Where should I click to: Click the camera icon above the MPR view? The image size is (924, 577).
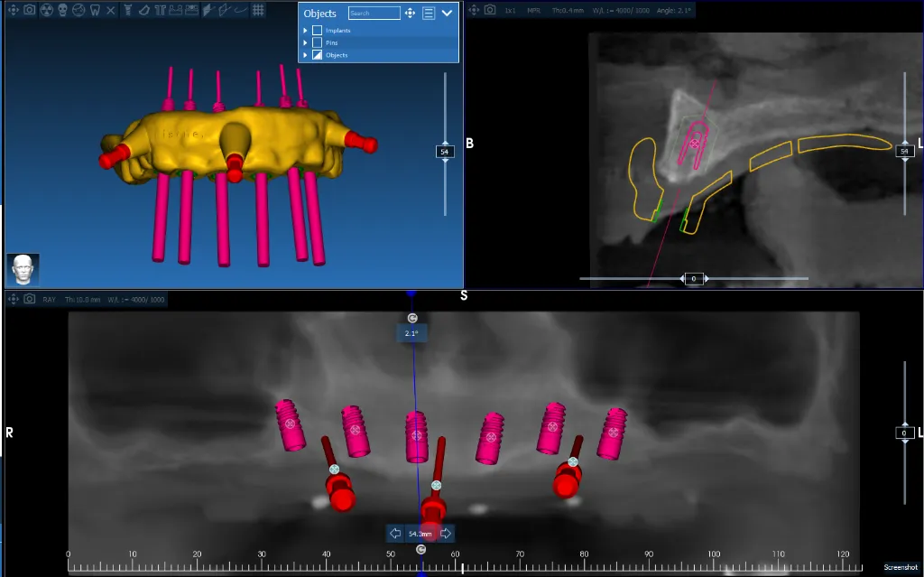tap(490, 10)
